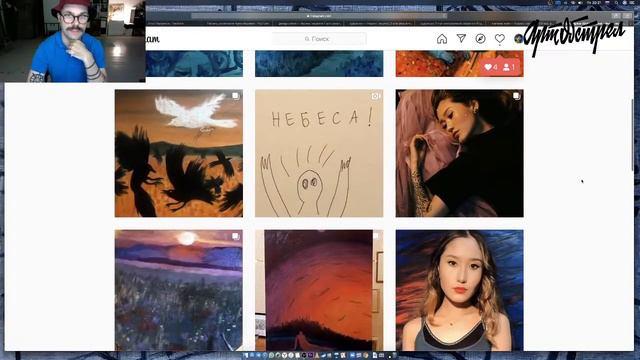The height and width of the screenshot is (360, 640).
Task: Open VLC cone icon in the Dock
Action: pyautogui.click(x=317, y=356)
